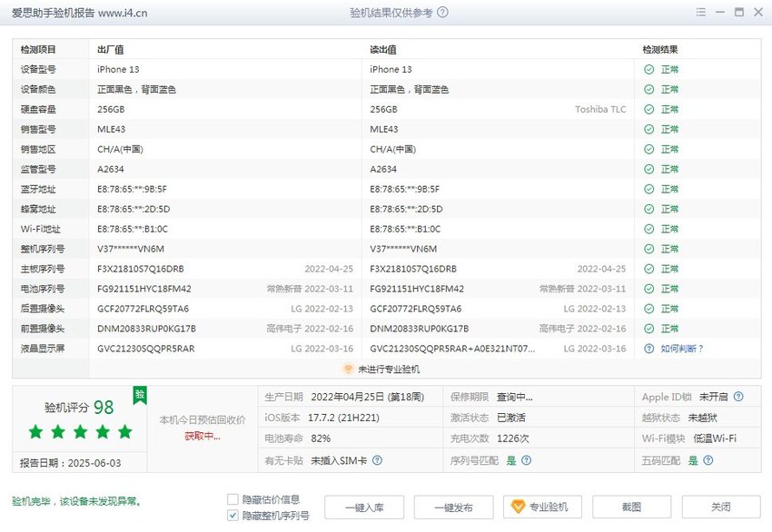
Task: Click the question icon in 液晶显示屏 row
Action: (x=648, y=349)
